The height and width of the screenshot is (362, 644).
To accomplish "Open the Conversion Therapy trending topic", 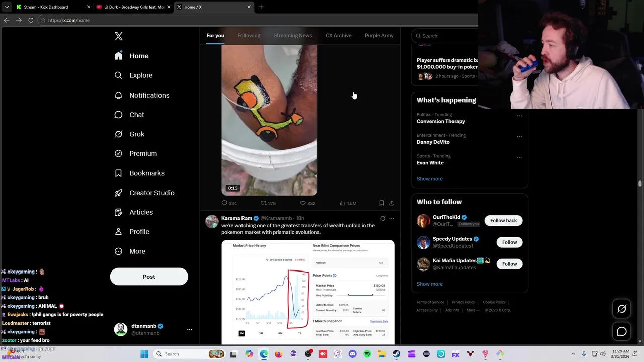I will point(441,121).
